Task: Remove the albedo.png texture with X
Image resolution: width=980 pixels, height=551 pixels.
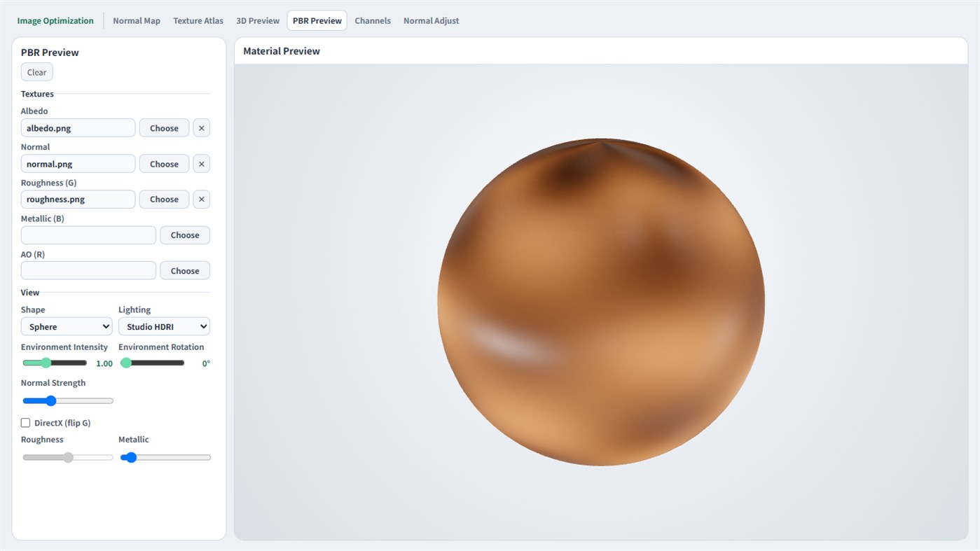Action: tap(201, 128)
